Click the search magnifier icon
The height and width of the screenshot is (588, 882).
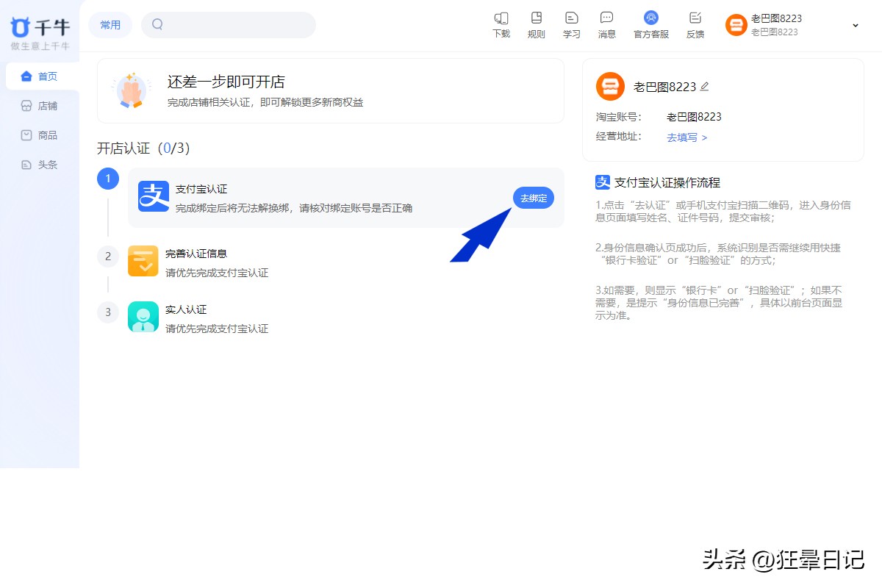click(157, 24)
